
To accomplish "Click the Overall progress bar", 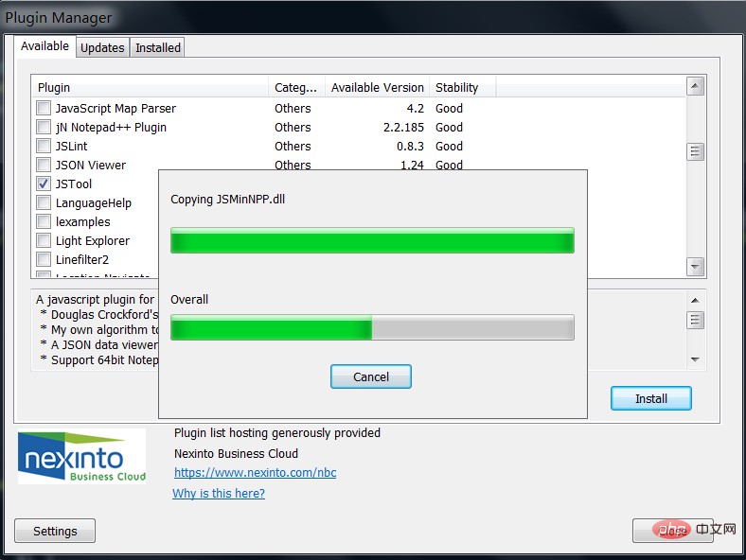I will pos(371,328).
